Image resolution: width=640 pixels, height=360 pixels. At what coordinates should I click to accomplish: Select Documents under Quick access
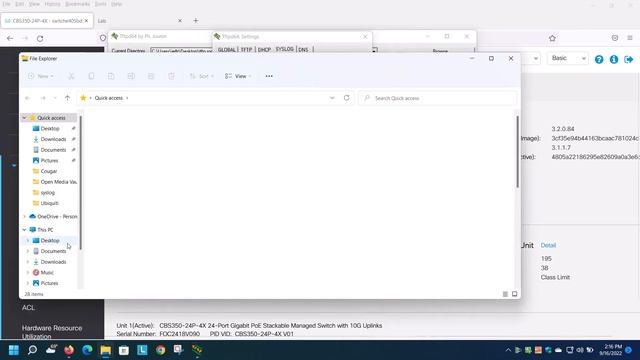pyautogui.click(x=53, y=150)
